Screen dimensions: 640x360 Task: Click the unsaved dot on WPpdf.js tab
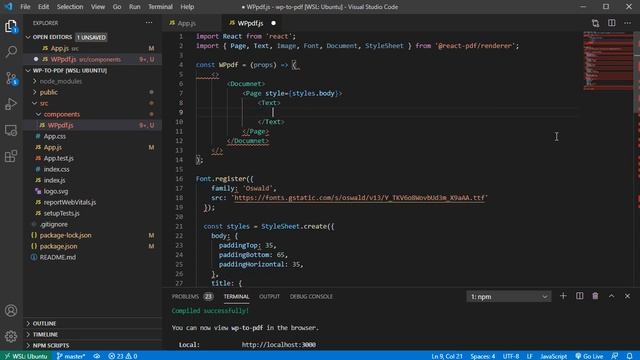click(x=273, y=23)
